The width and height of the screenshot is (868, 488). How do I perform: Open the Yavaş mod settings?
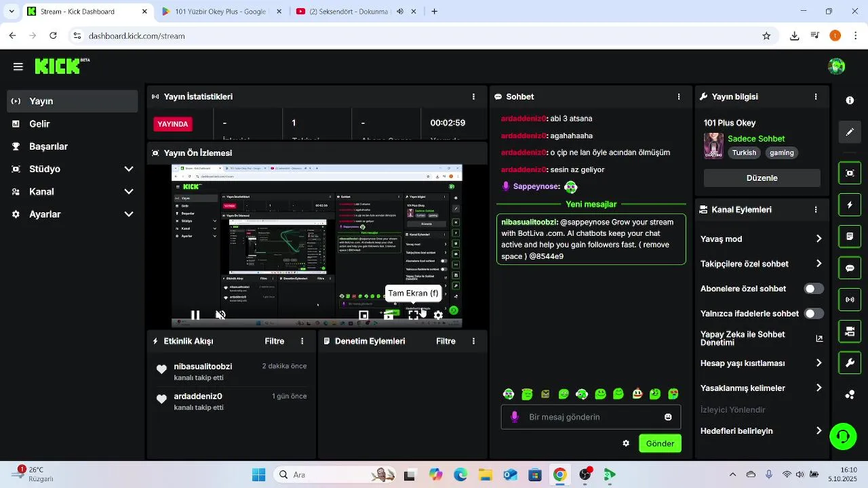tap(762, 239)
